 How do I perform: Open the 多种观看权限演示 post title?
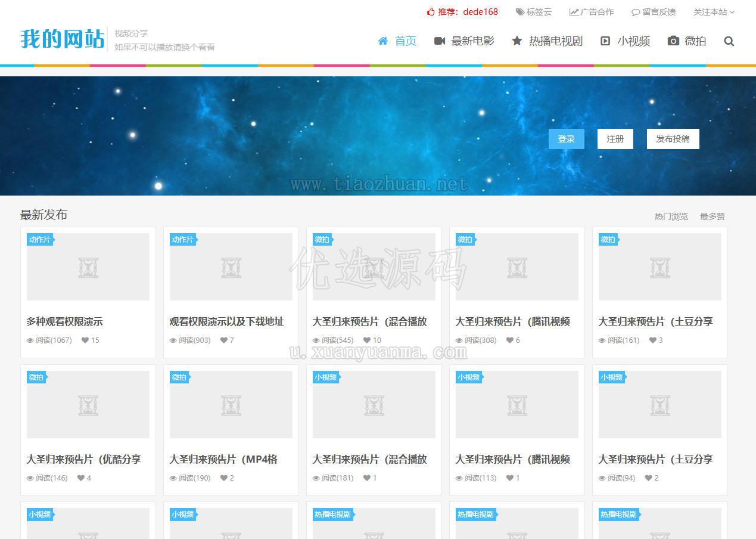(64, 322)
